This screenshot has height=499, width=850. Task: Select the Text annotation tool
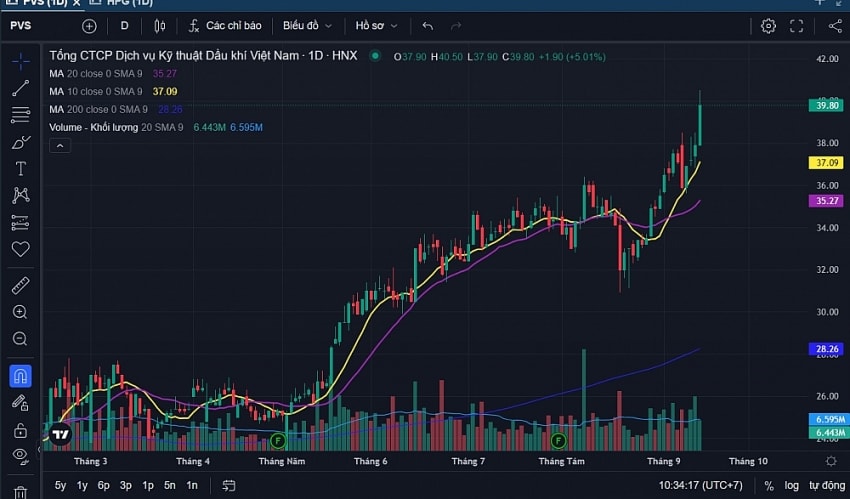point(21,169)
